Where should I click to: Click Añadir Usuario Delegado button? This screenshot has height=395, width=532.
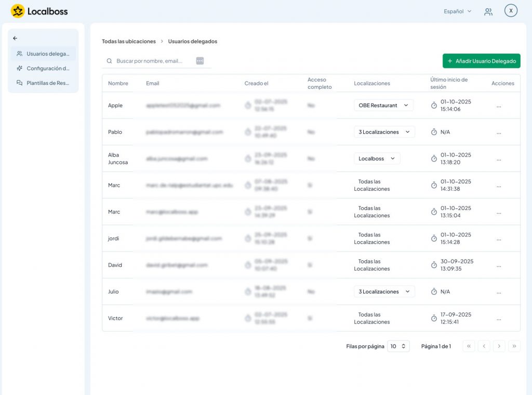click(x=481, y=61)
